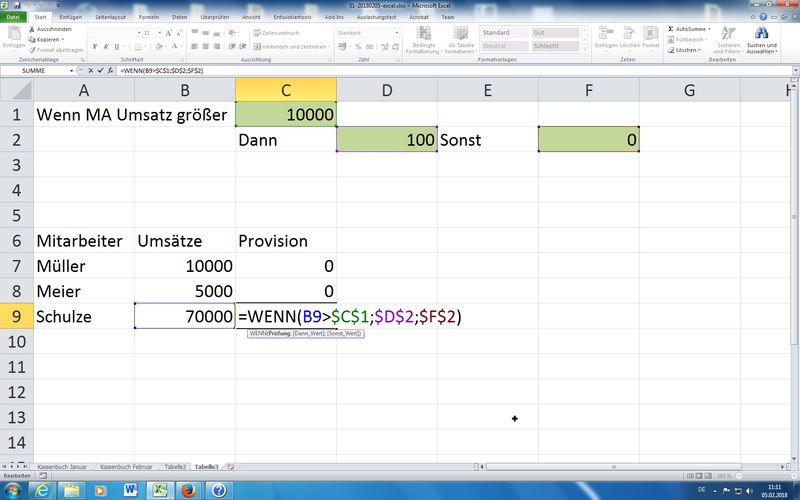Open the Löschen dropdown in Bearbeiten group
This screenshot has width=800, height=500.
coord(688,50)
